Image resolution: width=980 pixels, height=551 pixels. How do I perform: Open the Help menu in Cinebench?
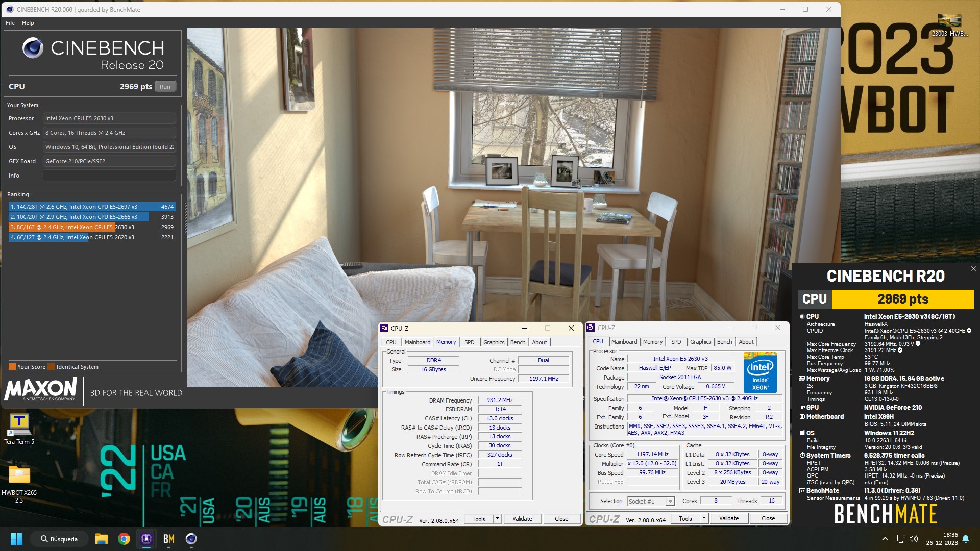tap(28, 23)
